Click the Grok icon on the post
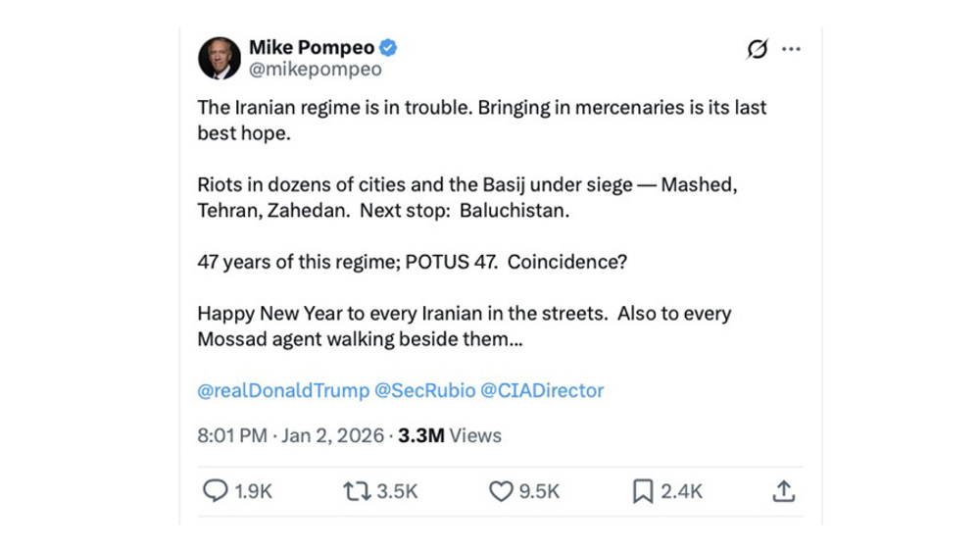The width and height of the screenshot is (980, 551). pyautogui.click(x=757, y=50)
